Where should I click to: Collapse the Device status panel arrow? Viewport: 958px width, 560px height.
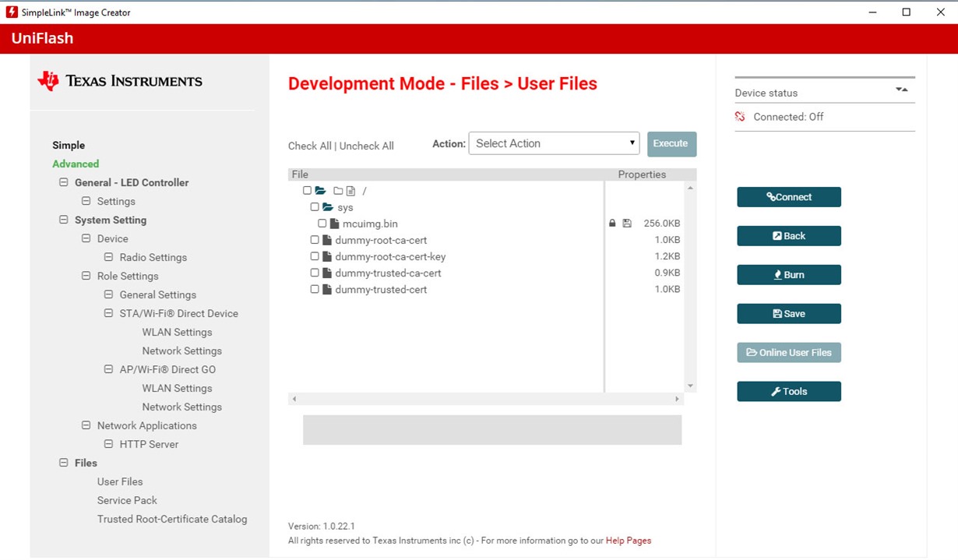(x=902, y=90)
